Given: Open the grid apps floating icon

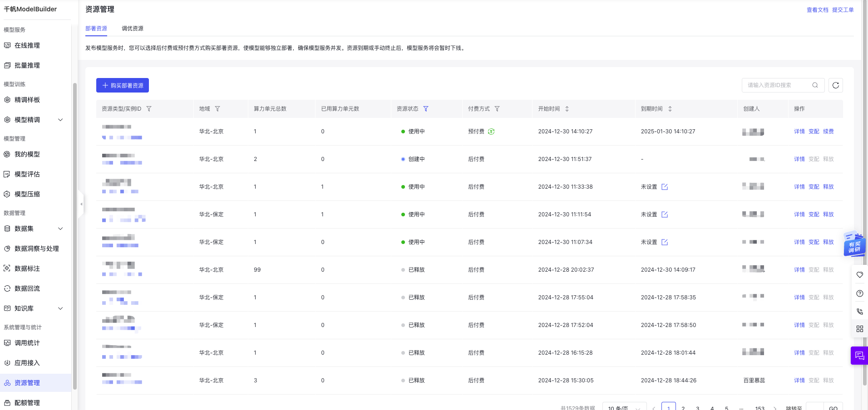Looking at the screenshot, I should click(860, 329).
